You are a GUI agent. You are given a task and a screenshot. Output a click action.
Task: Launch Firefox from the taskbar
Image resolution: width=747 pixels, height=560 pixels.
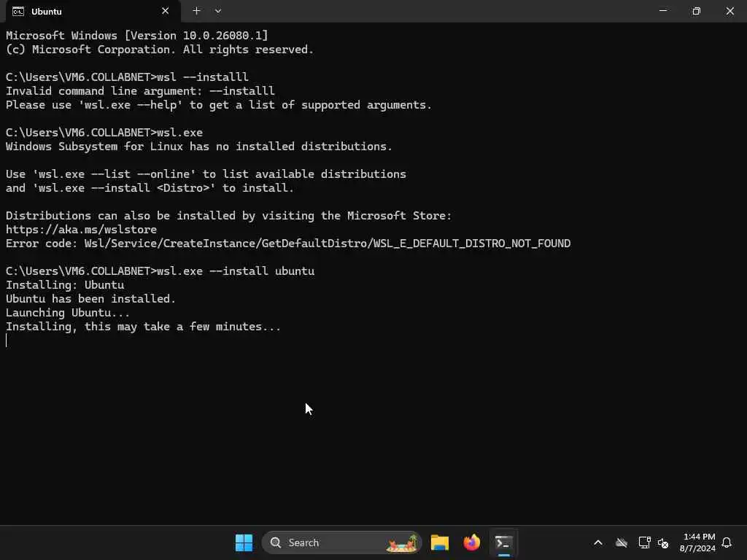(472, 542)
